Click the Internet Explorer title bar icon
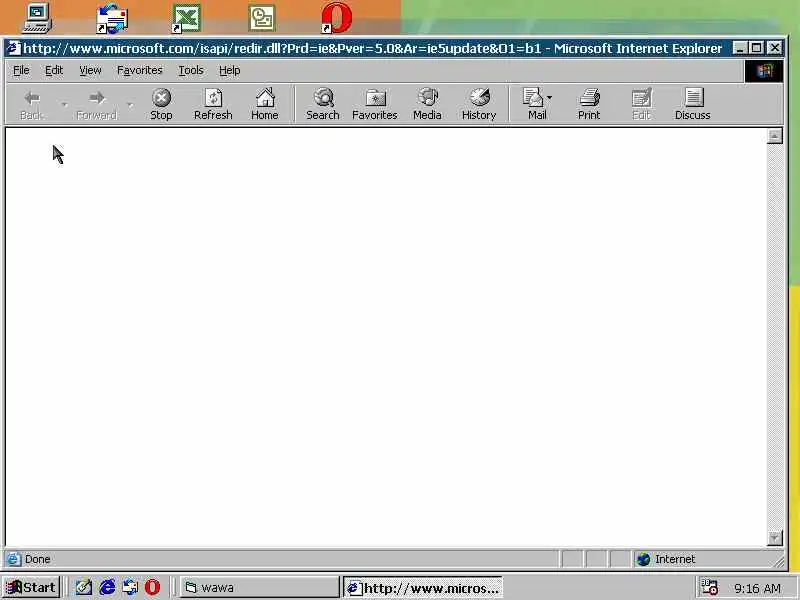Screen dimensions: 800x600 point(14,48)
